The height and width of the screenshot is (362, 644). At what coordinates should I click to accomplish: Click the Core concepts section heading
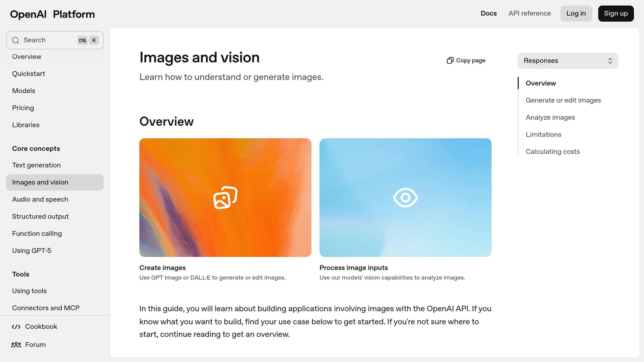click(x=36, y=149)
